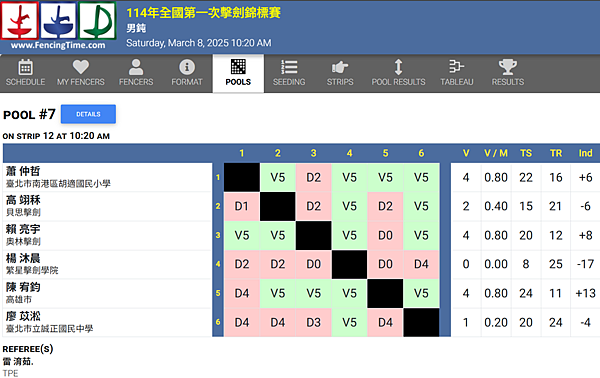Screen dimensions: 600x378
Task: Select fencer name 蕭 仲哲
Action: pyautogui.click(x=23, y=171)
